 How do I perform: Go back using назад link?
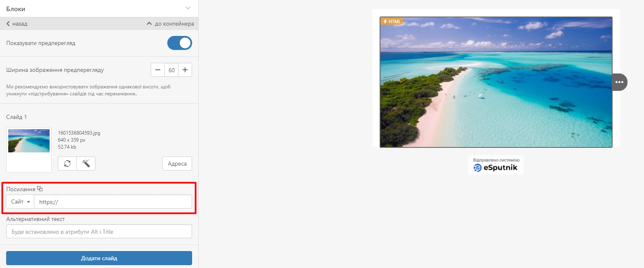17,24
